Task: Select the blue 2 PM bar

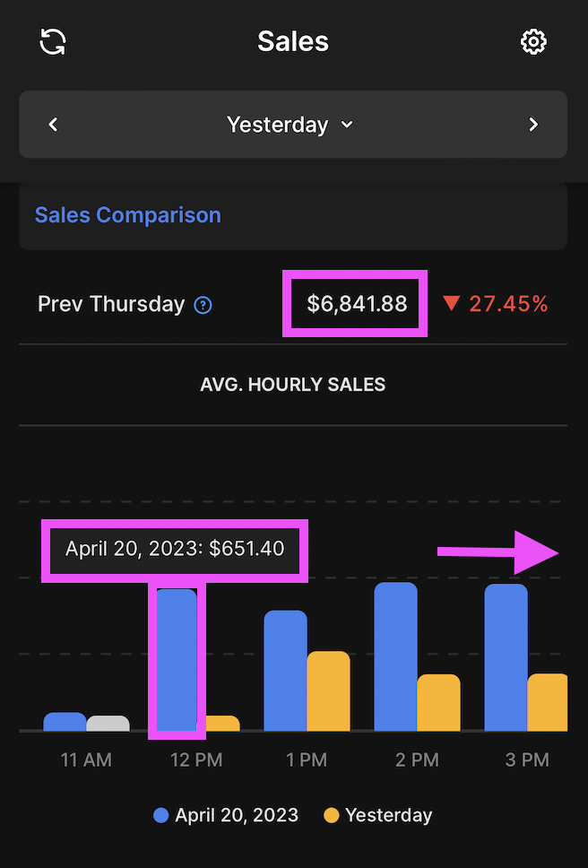Action: click(395, 656)
